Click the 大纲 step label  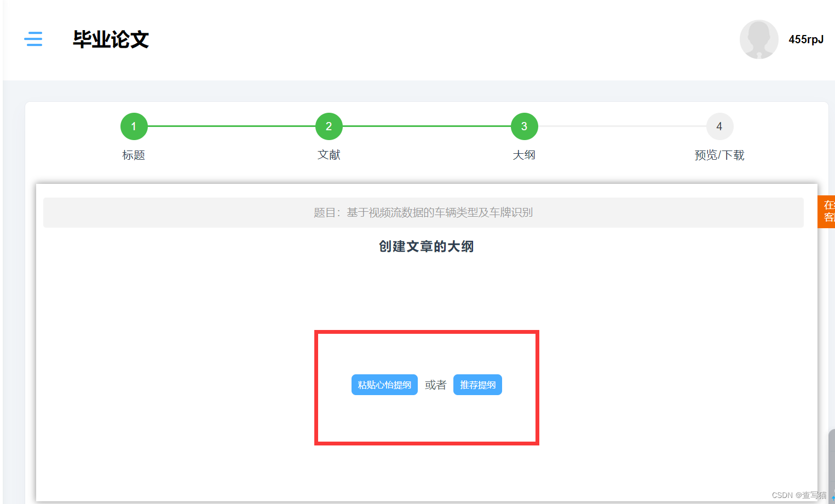524,155
